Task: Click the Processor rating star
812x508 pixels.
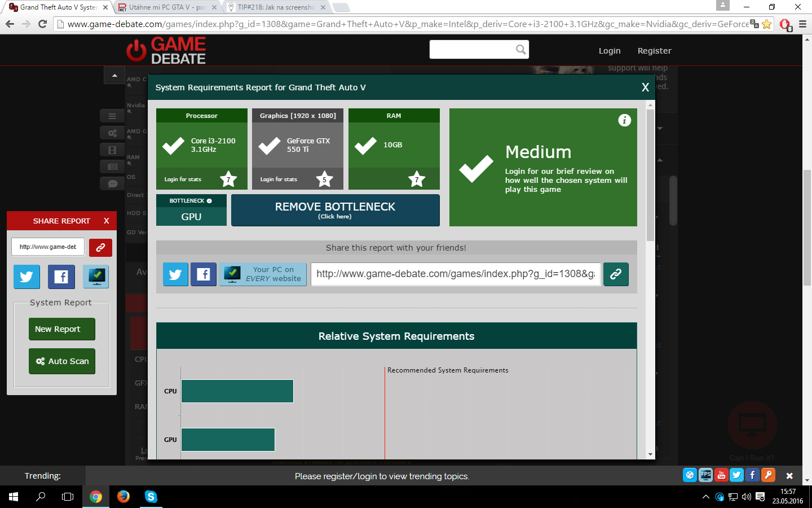Action: (x=228, y=179)
